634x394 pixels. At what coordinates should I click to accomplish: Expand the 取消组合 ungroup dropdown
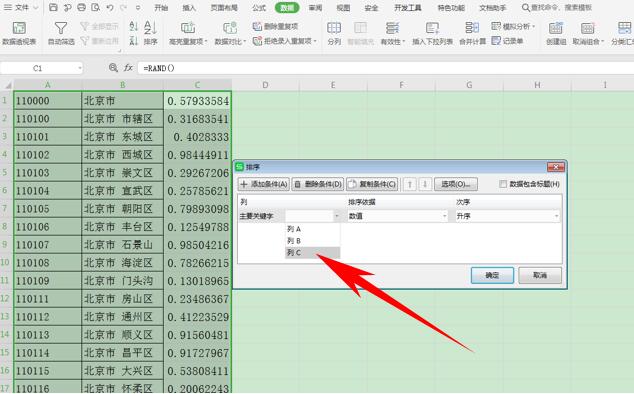602,42
